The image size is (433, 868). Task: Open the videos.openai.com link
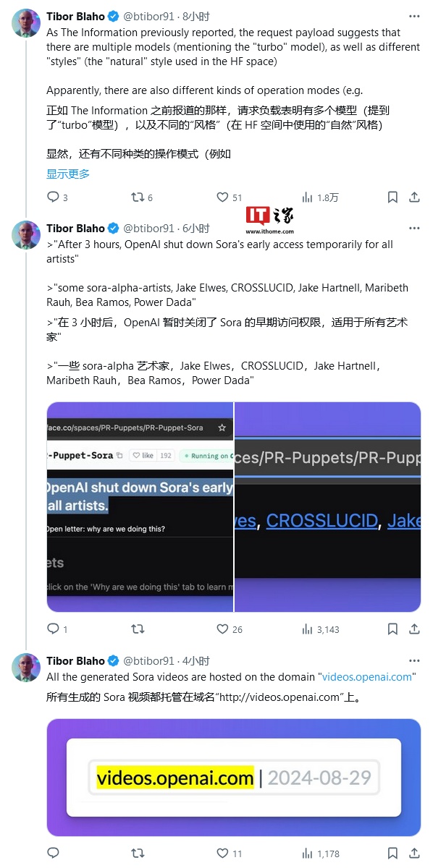(367, 677)
